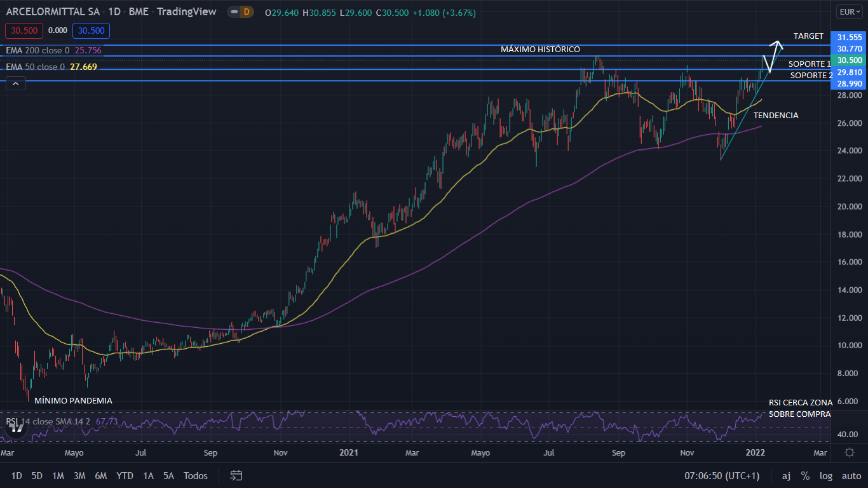Select the YTD time range

(125, 475)
